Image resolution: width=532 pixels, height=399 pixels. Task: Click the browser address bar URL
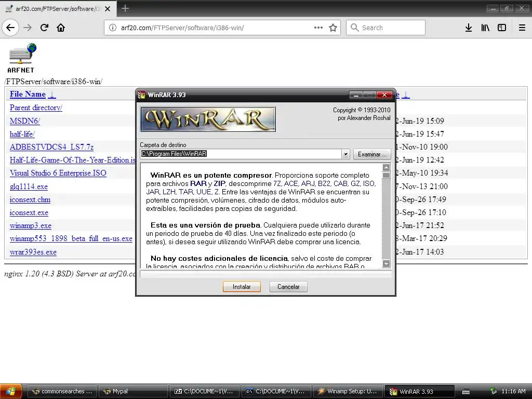pyautogui.click(x=182, y=28)
